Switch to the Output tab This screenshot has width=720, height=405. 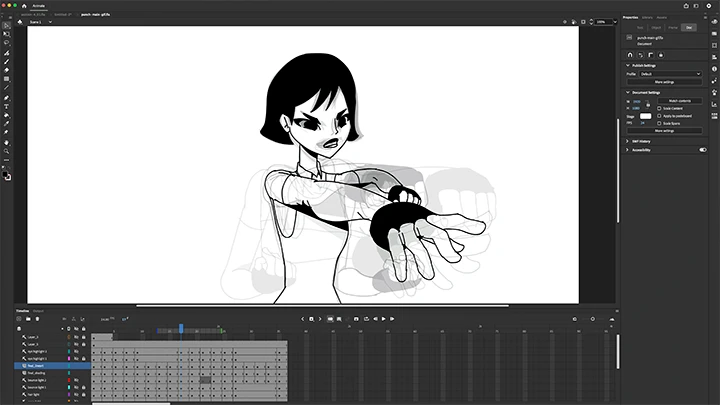pyautogui.click(x=38, y=311)
